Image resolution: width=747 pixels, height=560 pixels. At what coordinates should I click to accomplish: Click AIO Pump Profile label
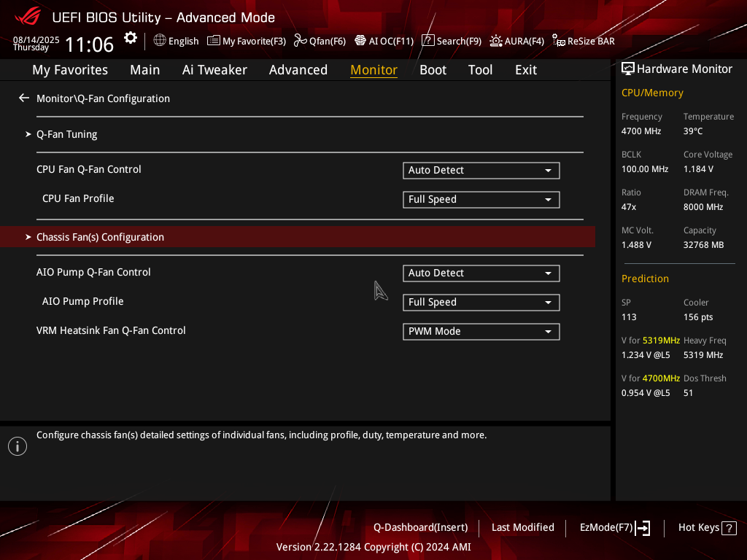[83, 301]
